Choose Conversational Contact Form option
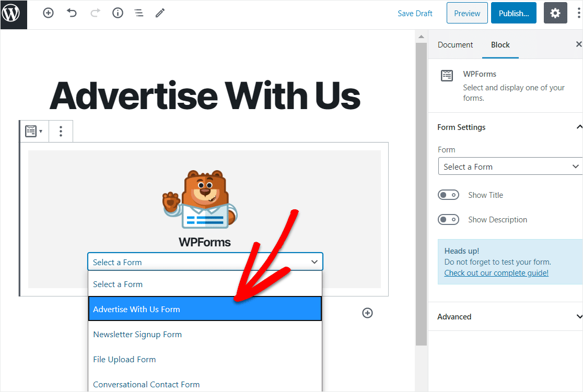583x392 pixels. (205, 384)
